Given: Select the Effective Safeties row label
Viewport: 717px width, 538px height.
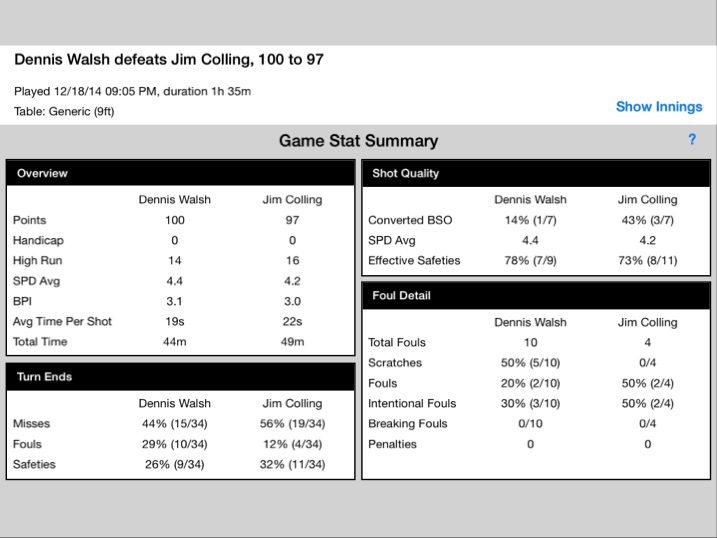Looking at the screenshot, I should coord(414,261).
